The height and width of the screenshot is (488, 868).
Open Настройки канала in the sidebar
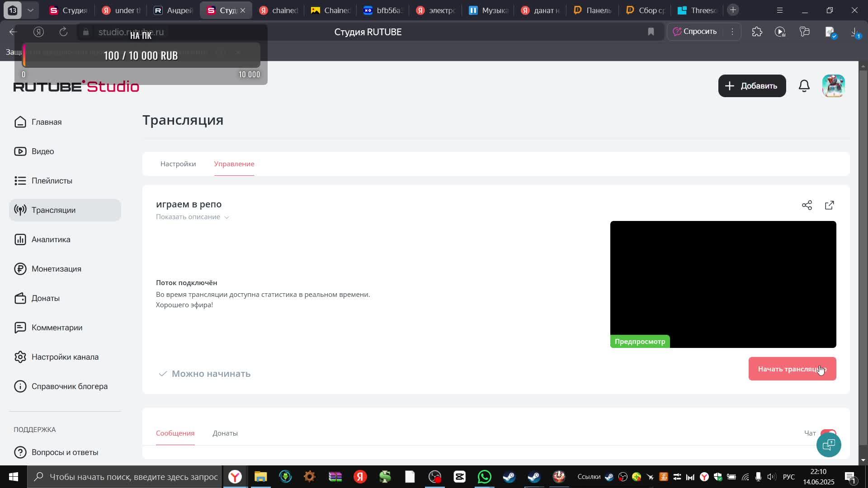click(x=65, y=357)
